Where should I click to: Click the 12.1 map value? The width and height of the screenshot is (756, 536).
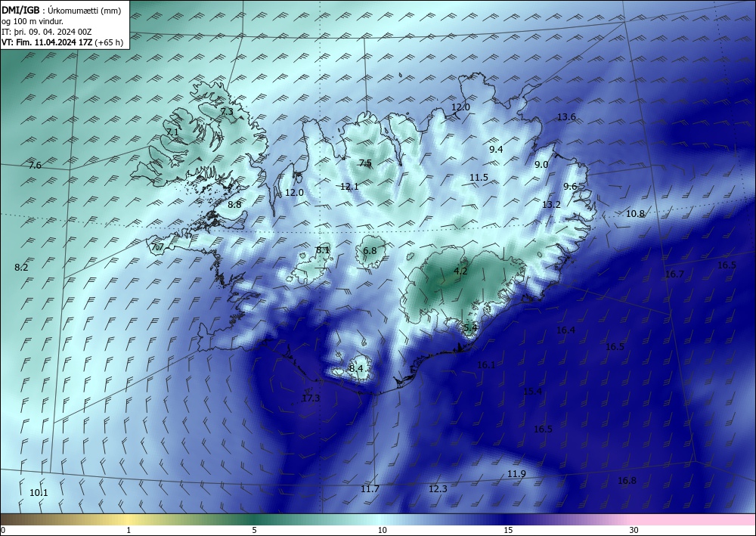[x=349, y=186]
